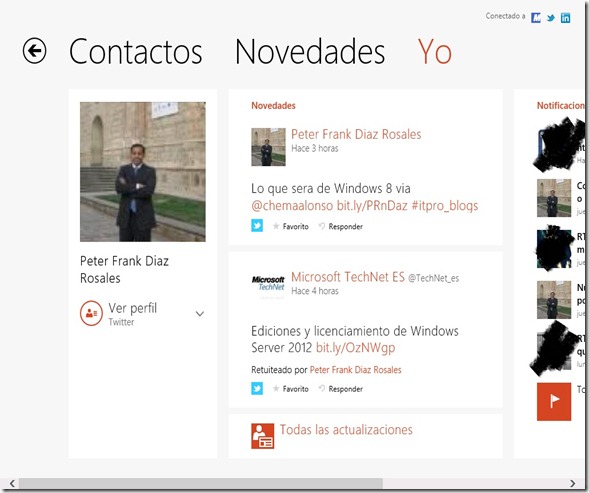Open the @chemaalonso mention link
The image size is (589, 493).
(292, 206)
